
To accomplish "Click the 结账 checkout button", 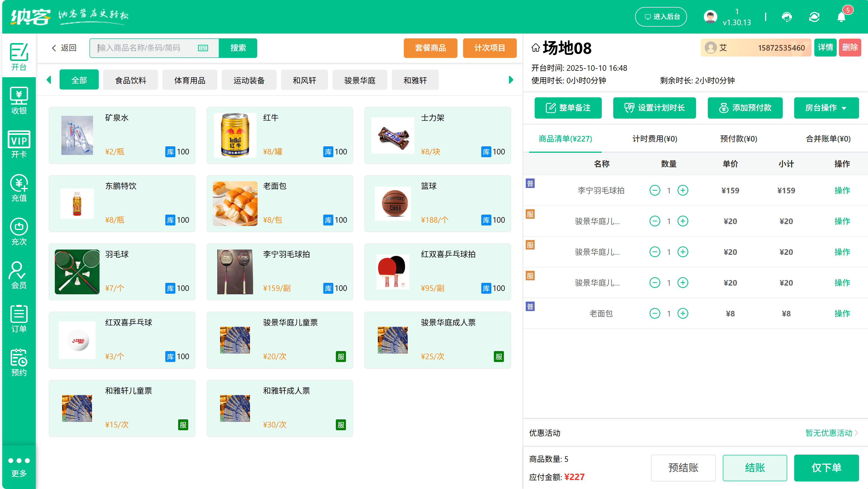I will [755, 468].
